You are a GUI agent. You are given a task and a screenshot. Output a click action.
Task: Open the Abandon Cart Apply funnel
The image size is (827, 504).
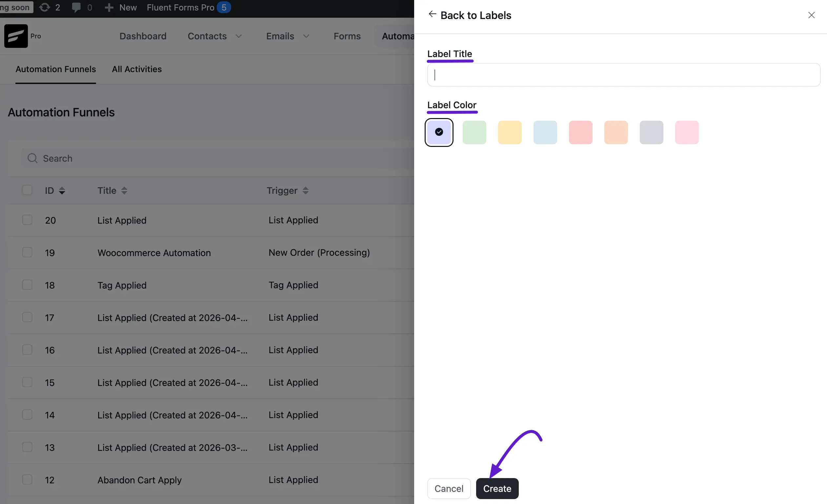[140, 480]
